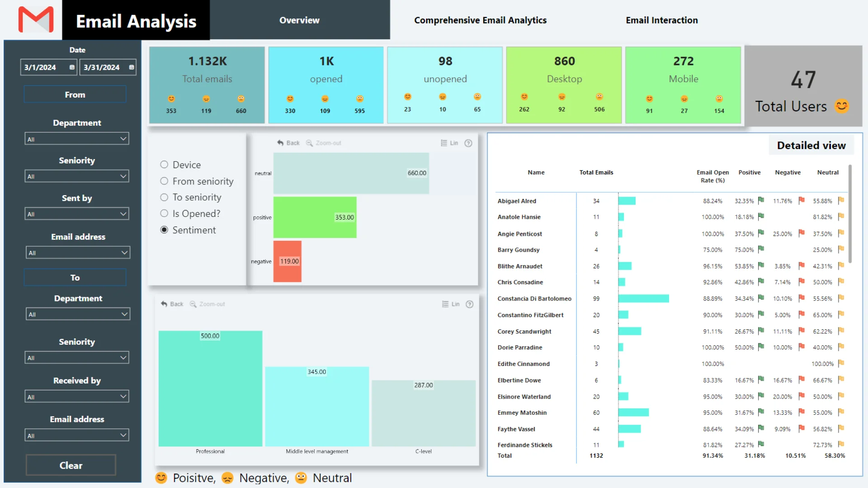Open the Email Interaction tab
The width and height of the screenshot is (868, 488).
coord(662,20)
